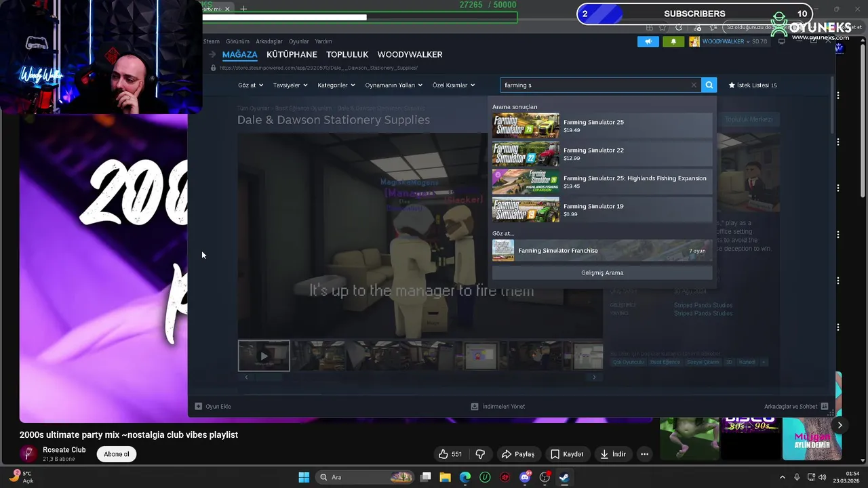Dislike the YouTube video thumbs down
Viewport: 868px width, 488px height.
pyautogui.click(x=480, y=454)
